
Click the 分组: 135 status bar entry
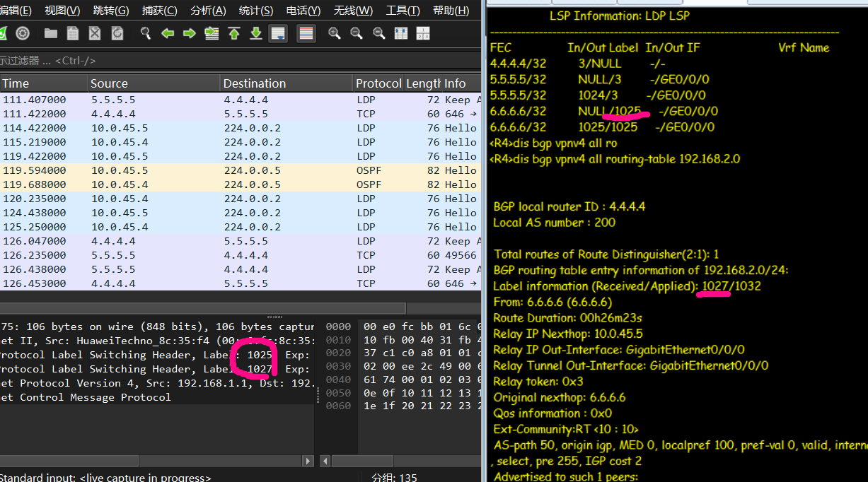coord(395,477)
